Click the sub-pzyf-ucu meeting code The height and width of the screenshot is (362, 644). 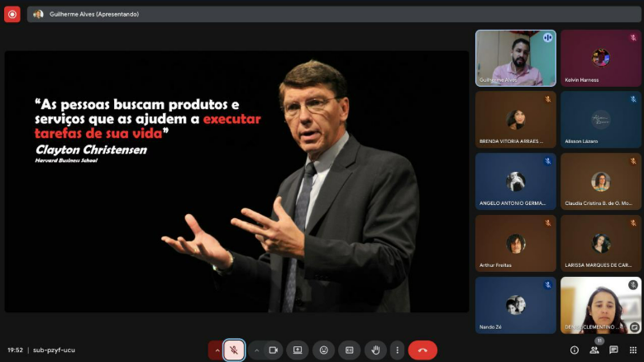point(54,350)
